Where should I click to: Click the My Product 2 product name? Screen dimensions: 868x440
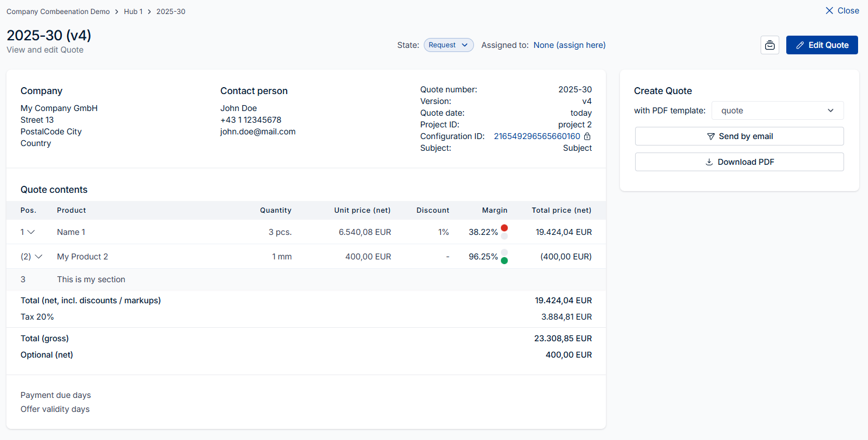coord(82,257)
